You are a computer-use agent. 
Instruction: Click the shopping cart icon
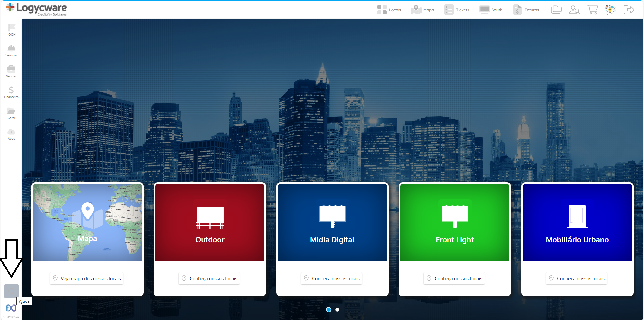(x=592, y=10)
